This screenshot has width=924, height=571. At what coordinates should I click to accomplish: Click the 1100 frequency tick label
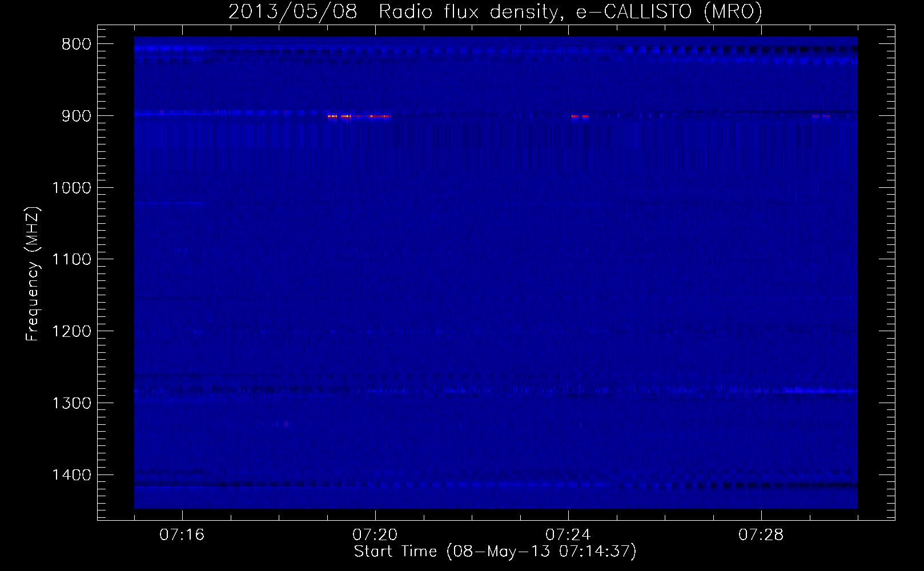tap(71, 260)
